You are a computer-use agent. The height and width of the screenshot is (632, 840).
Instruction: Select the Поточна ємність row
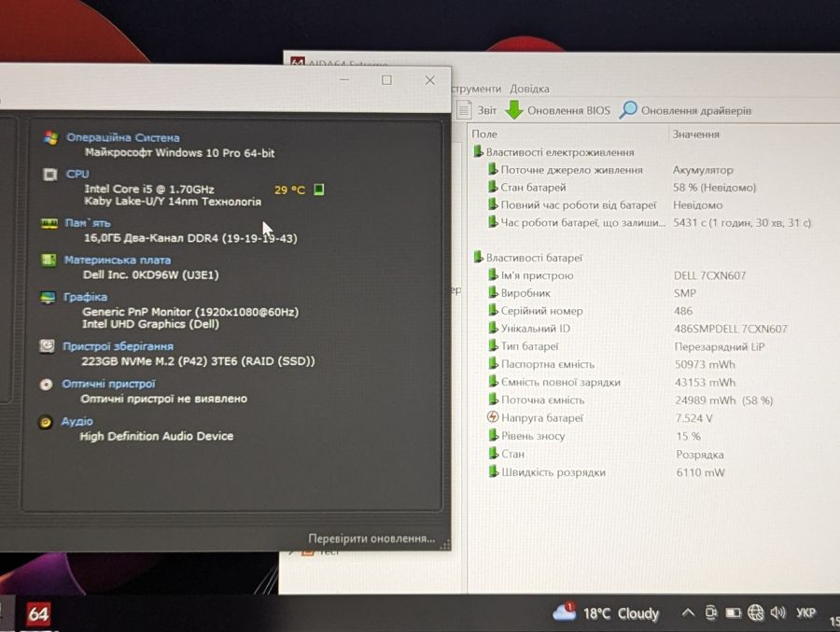[x=631, y=400]
